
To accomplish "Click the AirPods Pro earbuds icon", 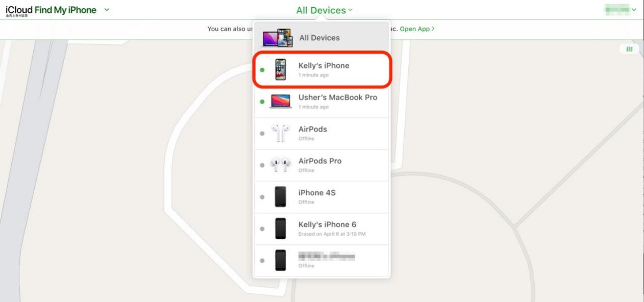I will (x=281, y=165).
